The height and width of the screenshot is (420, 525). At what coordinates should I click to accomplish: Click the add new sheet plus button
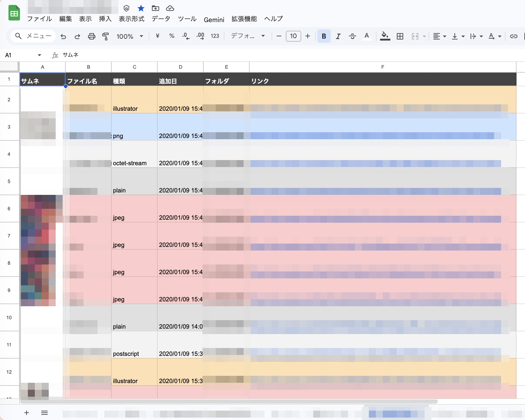coord(27,413)
